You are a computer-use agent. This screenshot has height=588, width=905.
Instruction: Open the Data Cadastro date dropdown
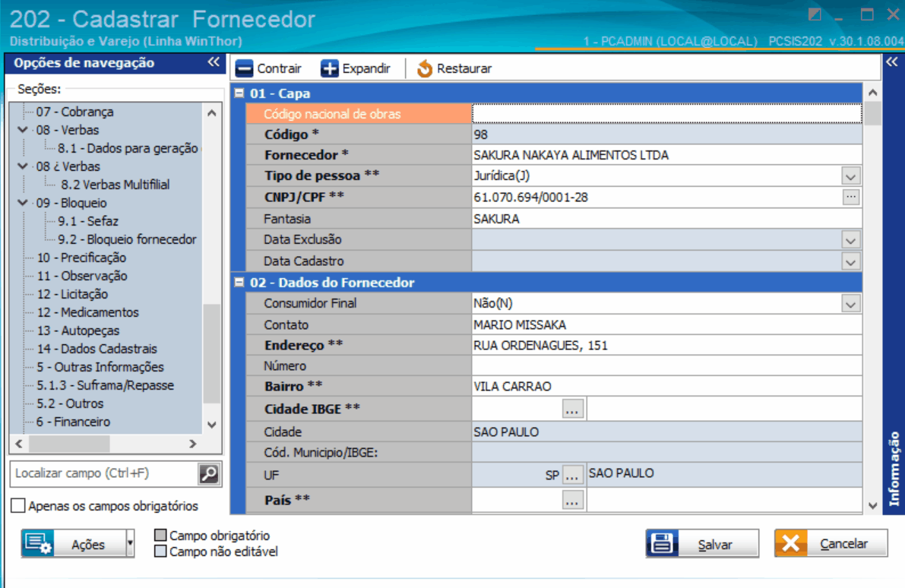(x=851, y=262)
